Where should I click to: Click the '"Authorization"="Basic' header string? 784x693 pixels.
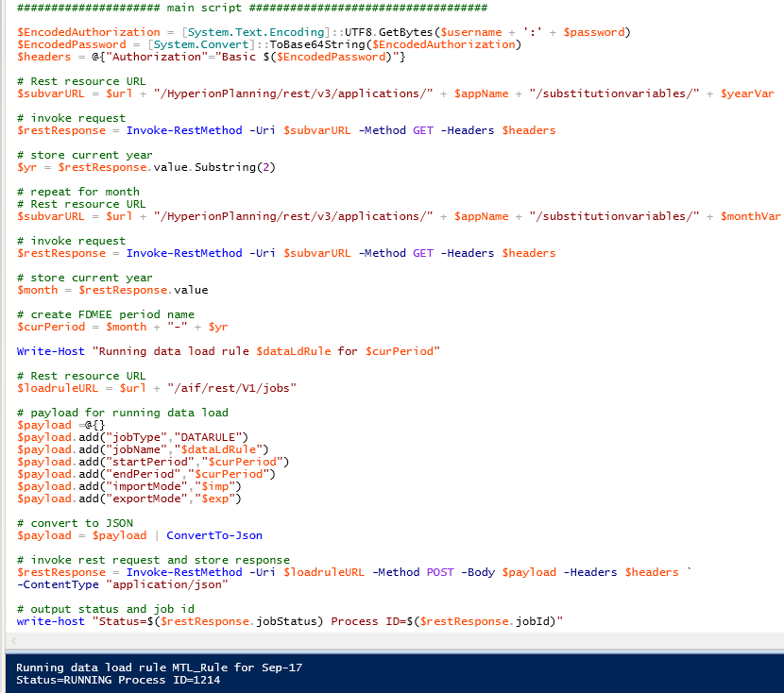pyautogui.click(x=180, y=57)
